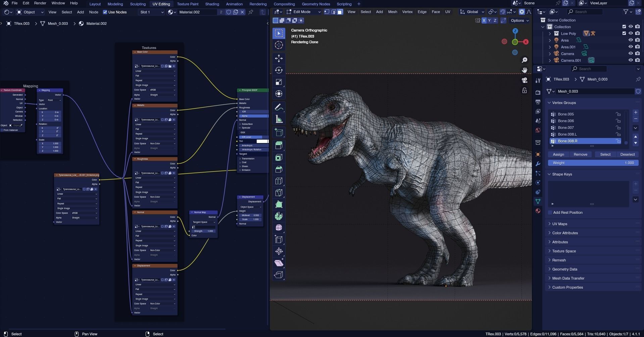Click the Select vertices button
Screen dimensions: 644x337
(605, 154)
